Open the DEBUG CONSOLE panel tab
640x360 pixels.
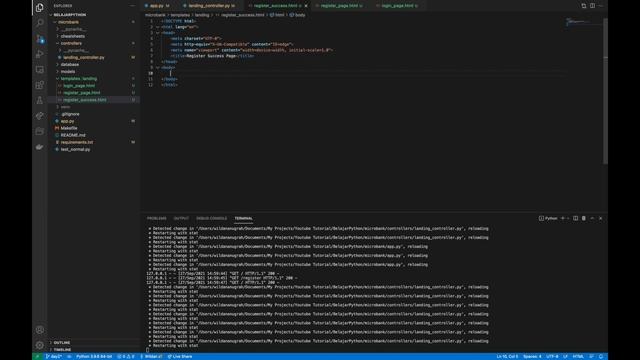[211, 218]
